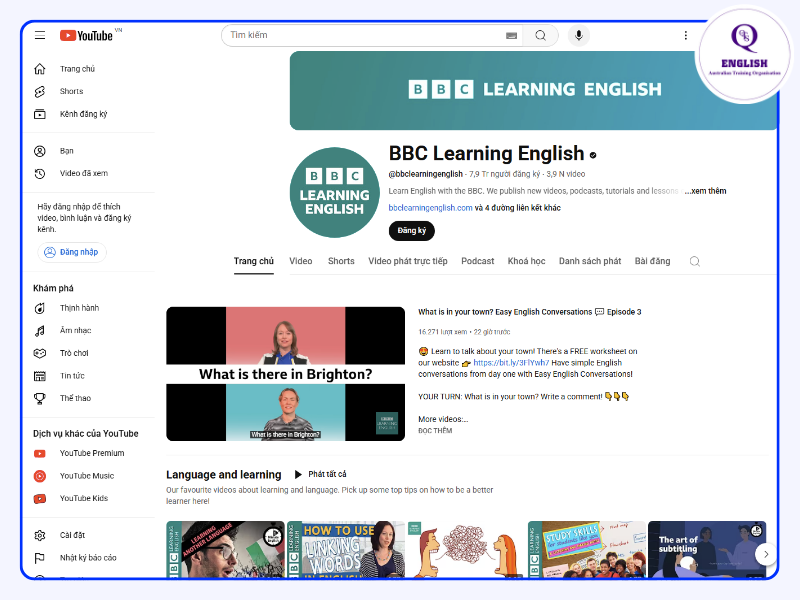The height and width of the screenshot is (600, 800).
Task: Click the Trang chủ home icon
Action: (x=40, y=69)
